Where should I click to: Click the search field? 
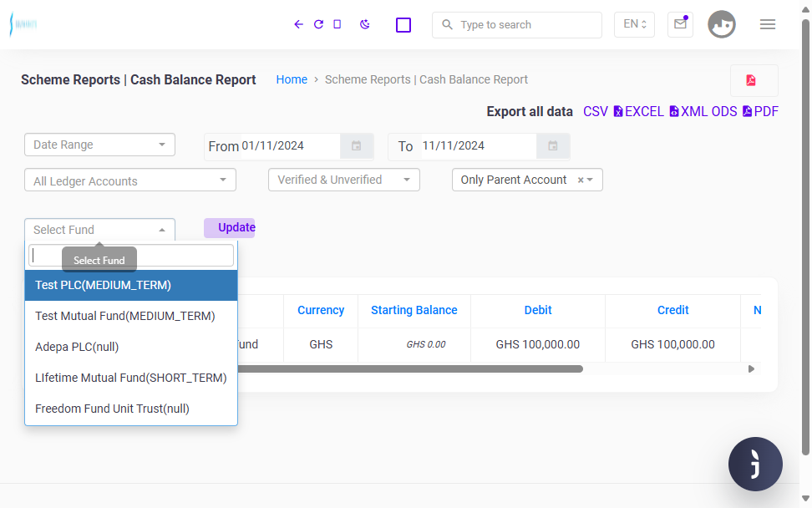(517, 25)
